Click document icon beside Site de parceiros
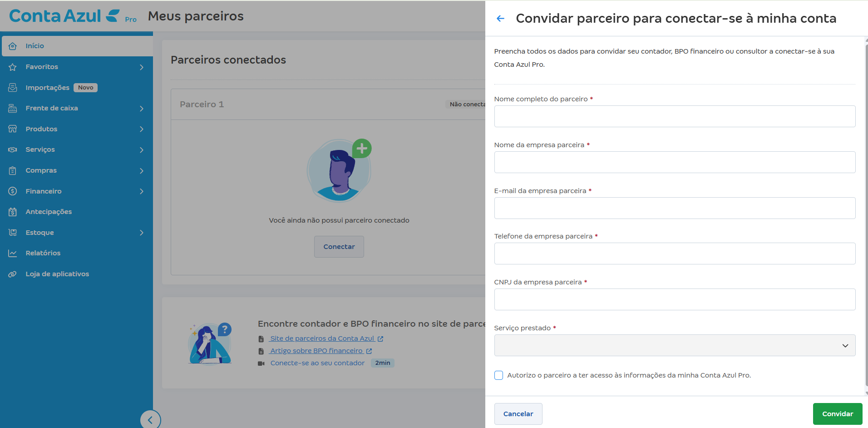The width and height of the screenshot is (868, 428). (x=261, y=339)
